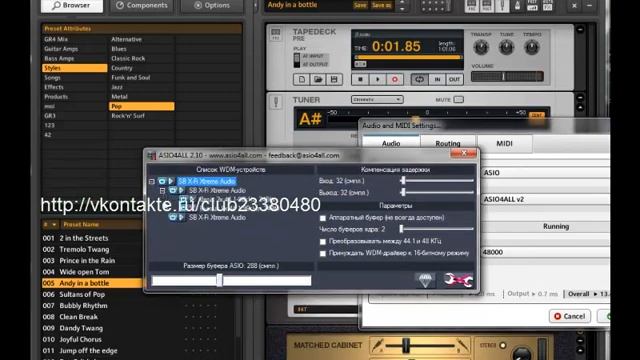Toggle power on the bottom SB X-Fi entry
The height and width of the screenshot is (360, 640).
(173, 218)
